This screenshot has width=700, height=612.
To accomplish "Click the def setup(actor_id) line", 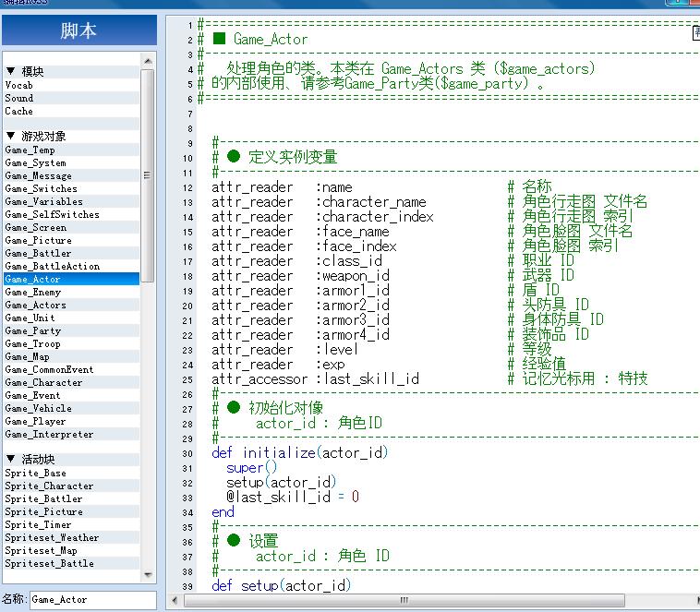I will (282, 585).
